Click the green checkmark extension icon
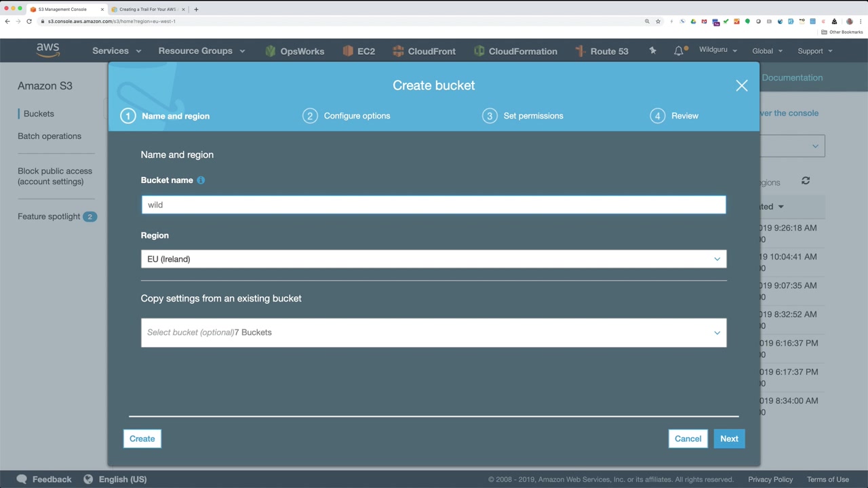 click(x=726, y=21)
